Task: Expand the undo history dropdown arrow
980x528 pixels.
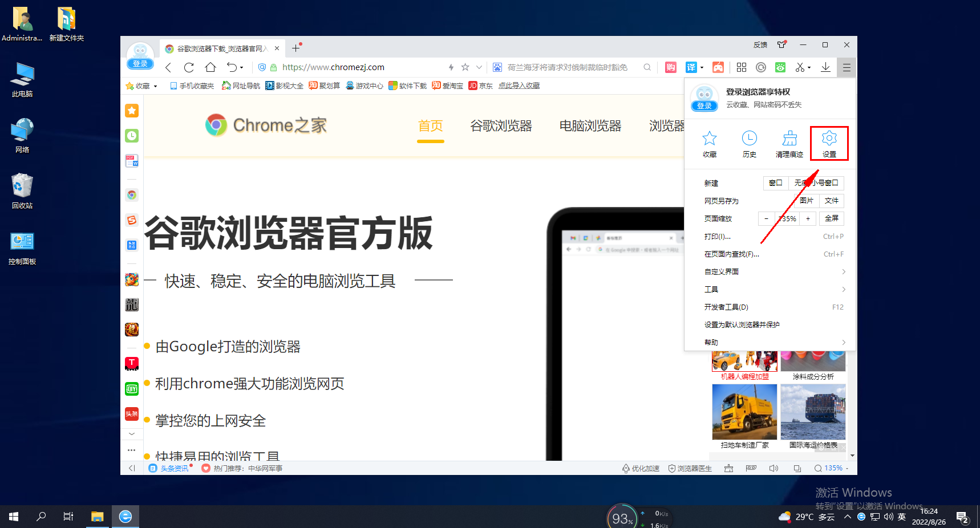Action: pyautogui.click(x=241, y=67)
